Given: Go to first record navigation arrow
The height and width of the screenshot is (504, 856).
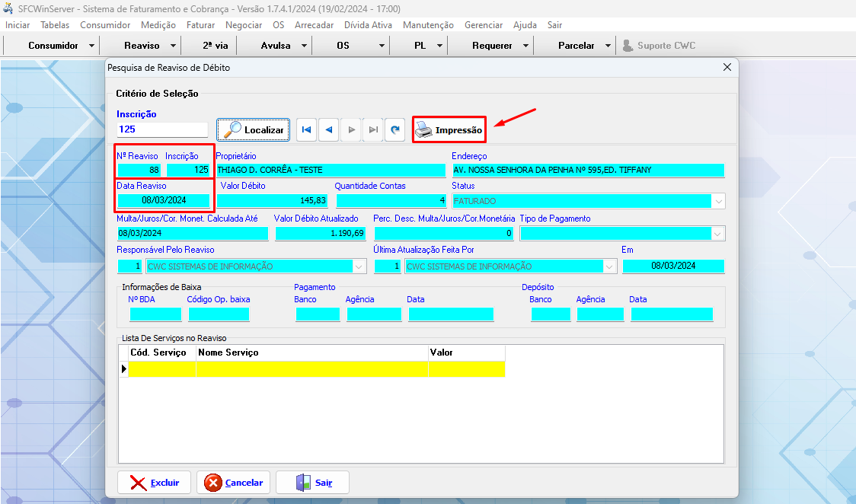Looking at the screenshot, I should pyautogui.click(x=306, y=130).
